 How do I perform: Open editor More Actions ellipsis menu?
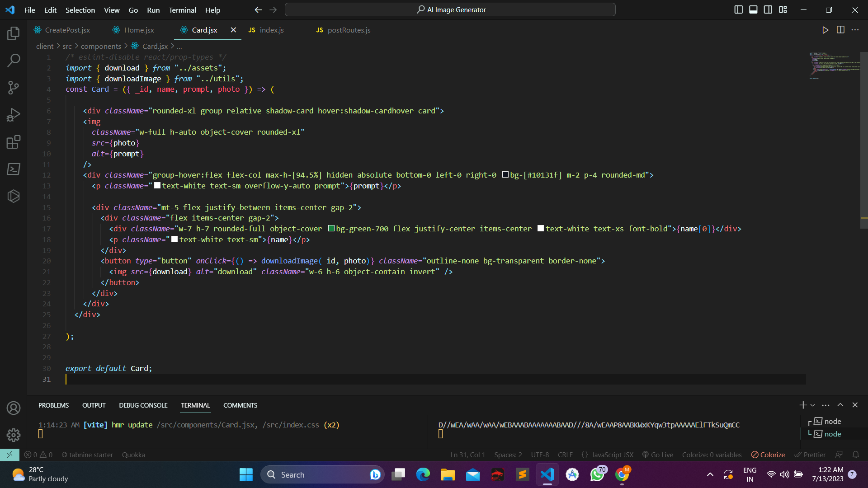(x=855, y=30)
